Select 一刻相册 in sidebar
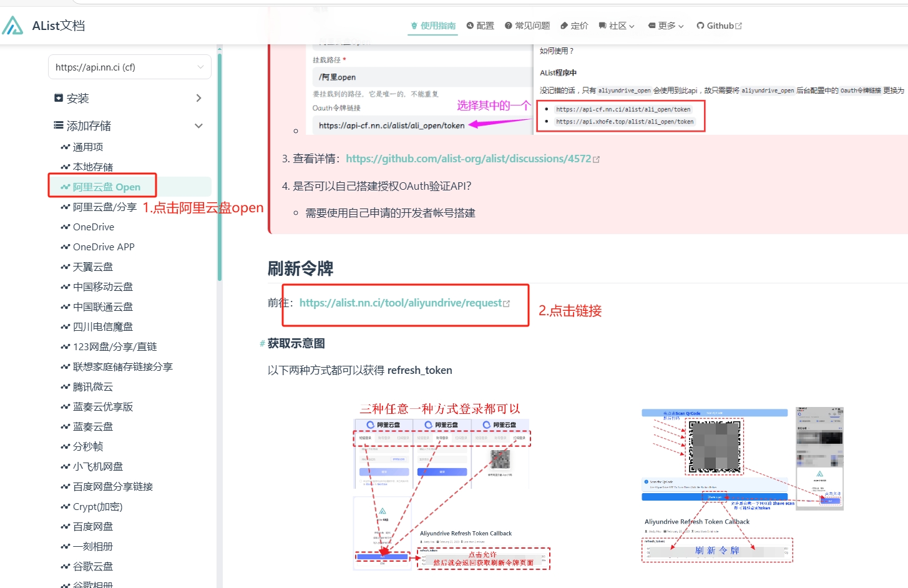The width and height of the screenshot is (908, 588). point(93,546)
